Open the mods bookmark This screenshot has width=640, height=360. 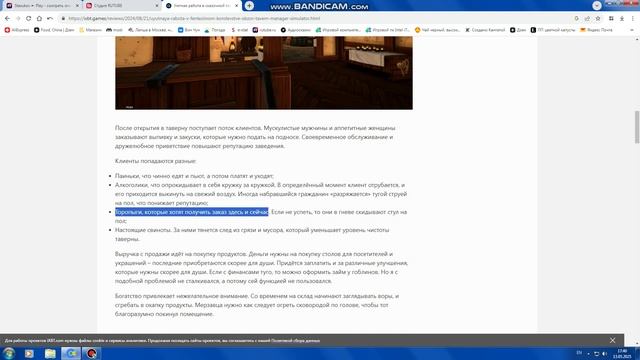click(114, 30)
